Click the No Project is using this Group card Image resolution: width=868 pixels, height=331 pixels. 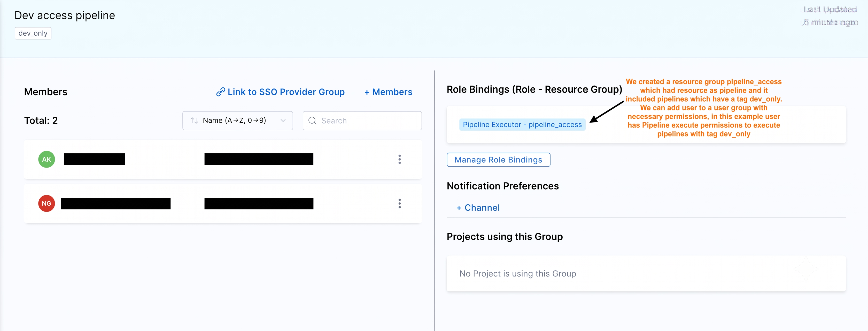tap(646, 273)
